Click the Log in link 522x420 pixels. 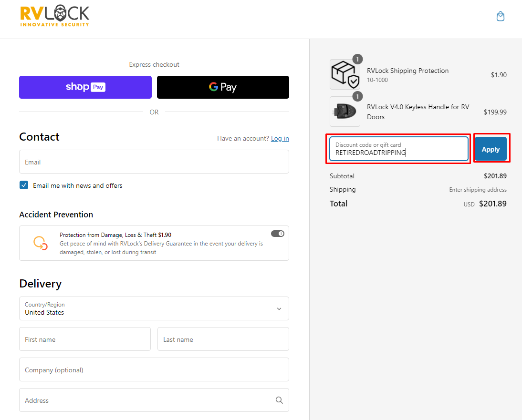pos(280,138)
